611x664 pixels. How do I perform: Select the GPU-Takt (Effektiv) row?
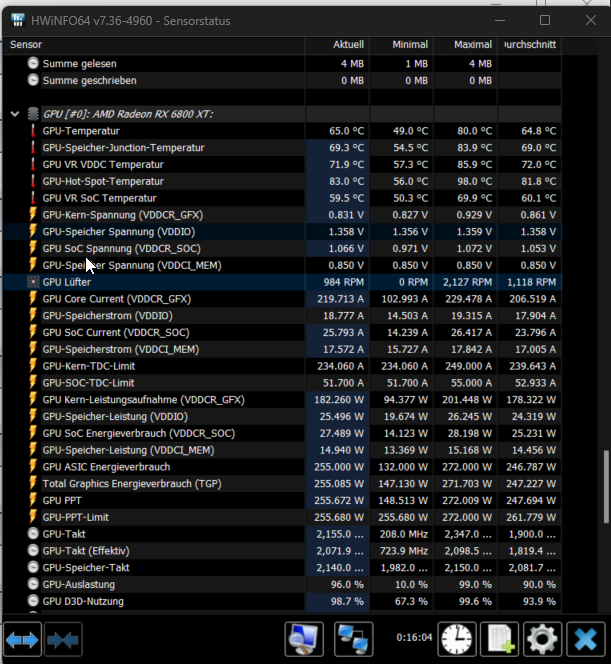click(x=283, y=551)
